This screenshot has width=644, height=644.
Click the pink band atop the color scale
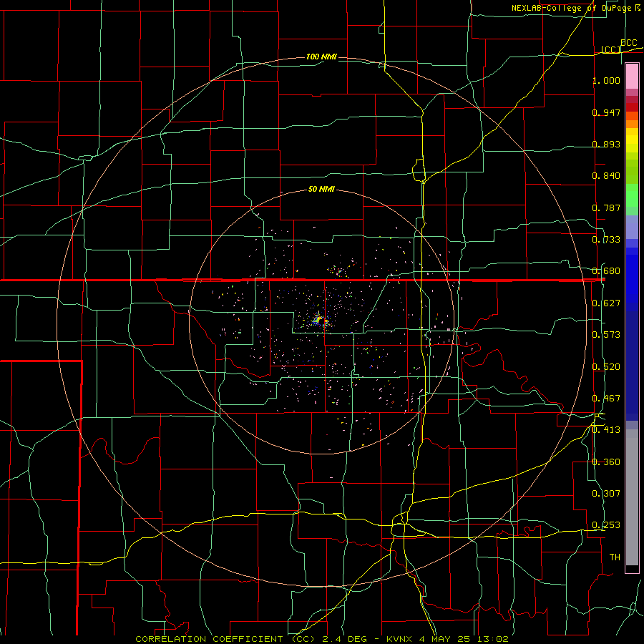pos(632,76)
